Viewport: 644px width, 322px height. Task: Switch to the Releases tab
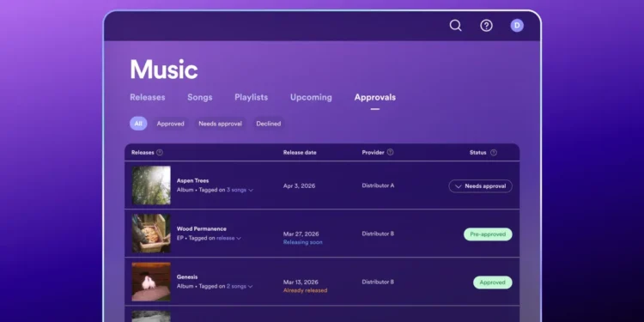click(x=148, y=97)
